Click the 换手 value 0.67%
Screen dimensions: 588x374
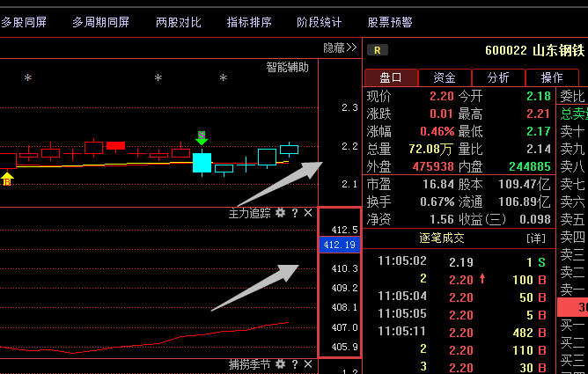click(437, 202)
